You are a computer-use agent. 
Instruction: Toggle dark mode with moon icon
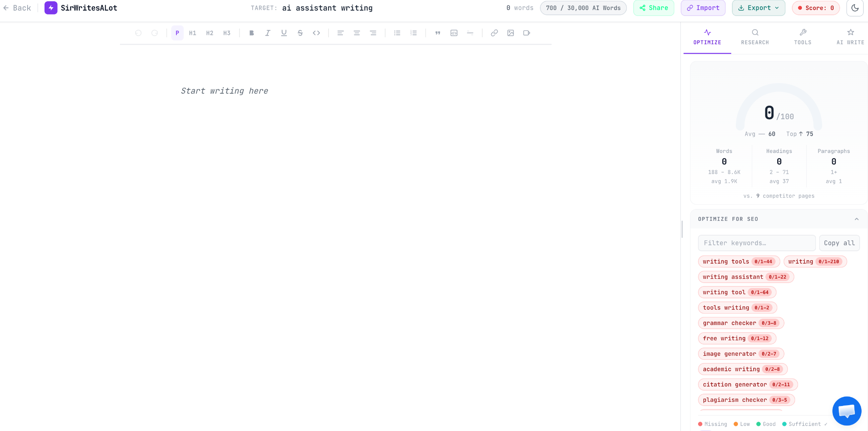point(855,8)
